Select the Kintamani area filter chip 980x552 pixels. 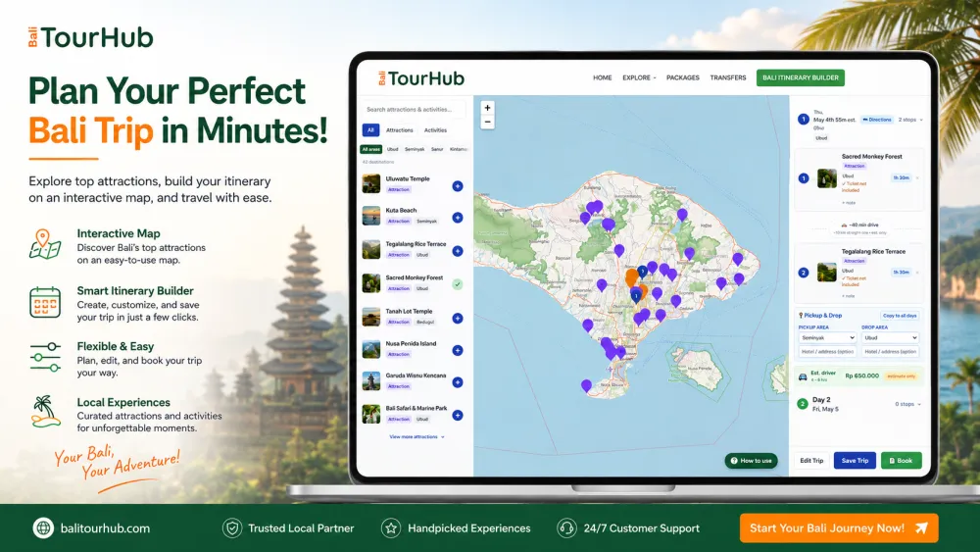[458, 149]
